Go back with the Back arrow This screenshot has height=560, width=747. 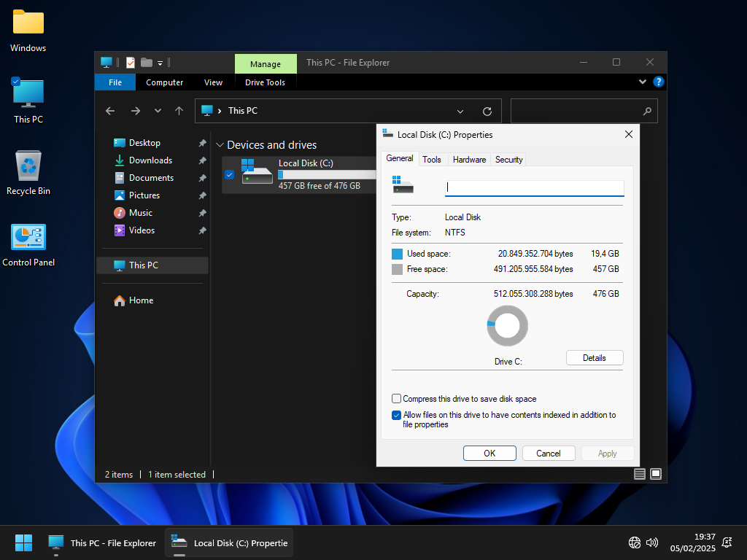pos(110,111)
